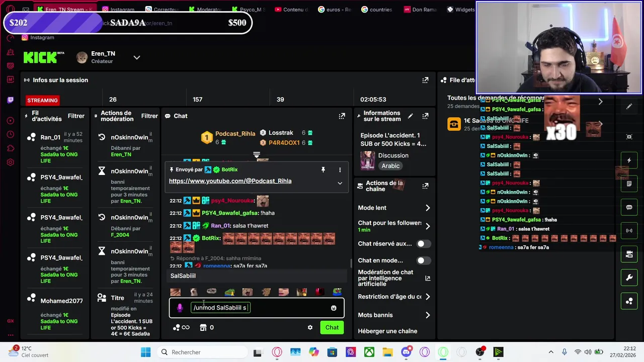
Task: Click Podcast_Rihla in leaderboard
Action: [x=235, y=134]
